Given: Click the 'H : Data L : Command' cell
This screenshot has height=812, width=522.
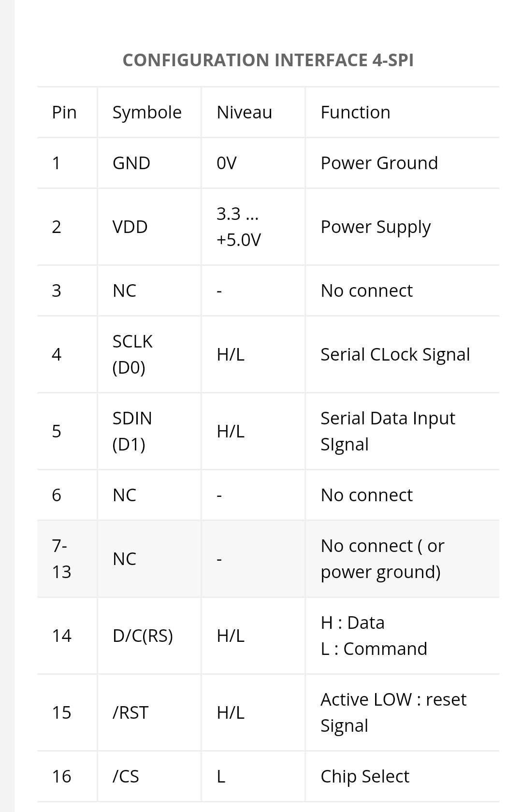Looking at the screenshot, I should point(374,636).
